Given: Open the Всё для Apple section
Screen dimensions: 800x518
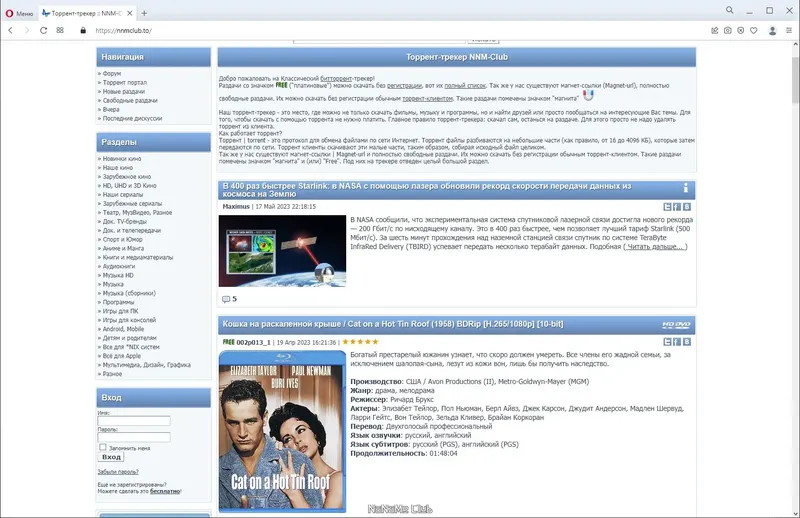Looking at the screenshot, I should [121, 356].
